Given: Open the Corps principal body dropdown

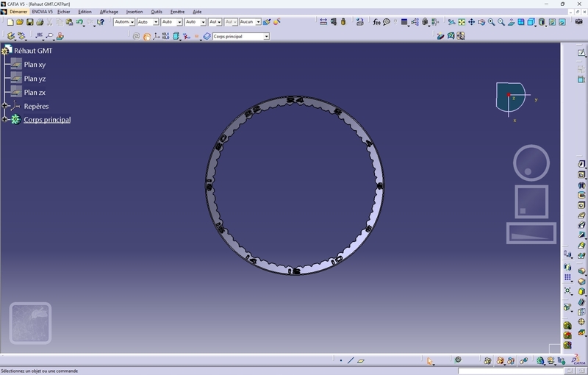Looking at the screenshot, I should [x=266, y=36].
